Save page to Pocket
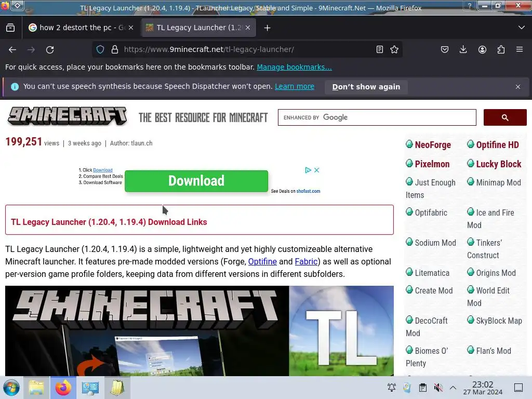This screenshot has height=399, width=532. tap(445, 49)
